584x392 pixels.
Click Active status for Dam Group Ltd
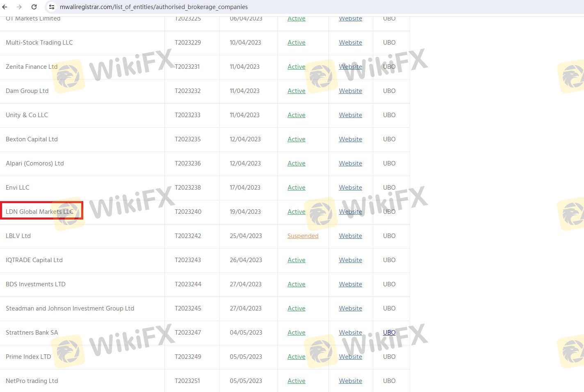296,91
